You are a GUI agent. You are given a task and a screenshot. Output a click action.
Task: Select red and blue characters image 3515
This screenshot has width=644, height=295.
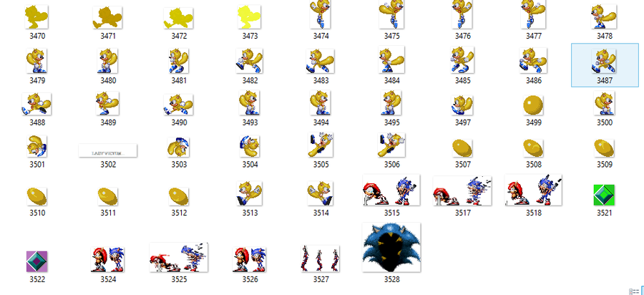click(x=391, y=190)
